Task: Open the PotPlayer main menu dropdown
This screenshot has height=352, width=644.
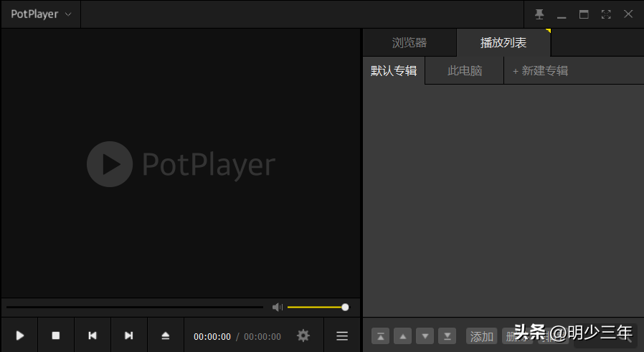Action: coord(41,14)
